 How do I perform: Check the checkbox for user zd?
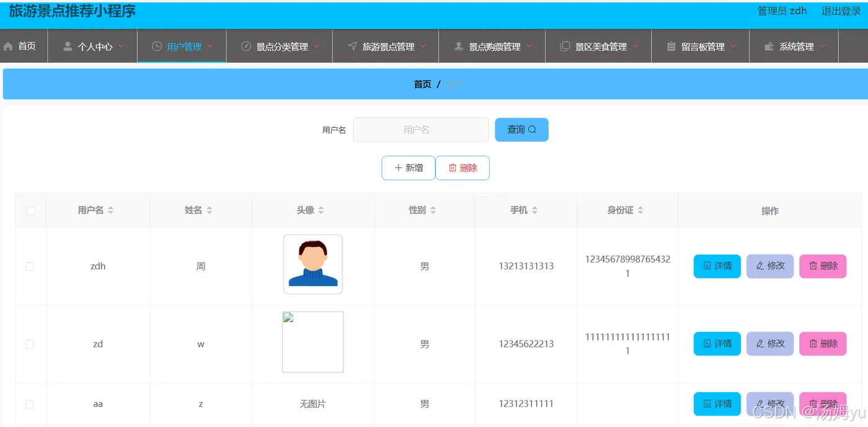coord(30,344)
